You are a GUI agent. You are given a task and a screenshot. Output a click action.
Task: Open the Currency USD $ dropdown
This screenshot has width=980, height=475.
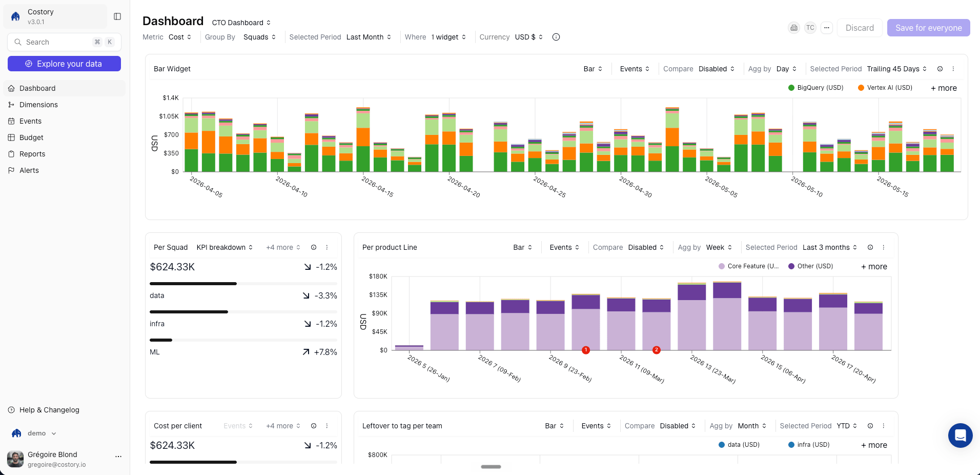coord(529,37)
